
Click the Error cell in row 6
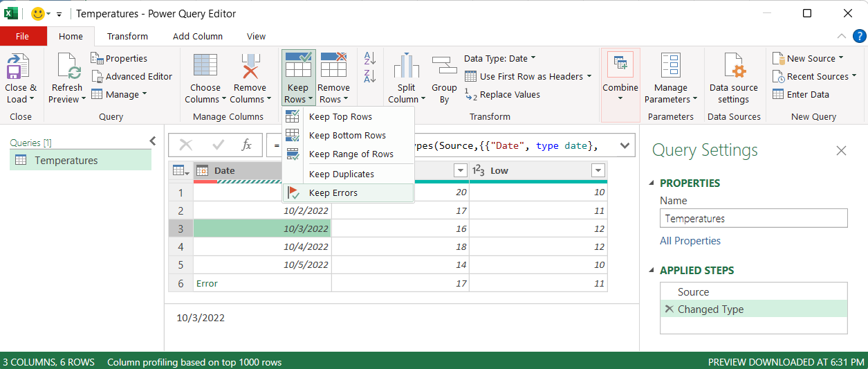tap(262, 283)
